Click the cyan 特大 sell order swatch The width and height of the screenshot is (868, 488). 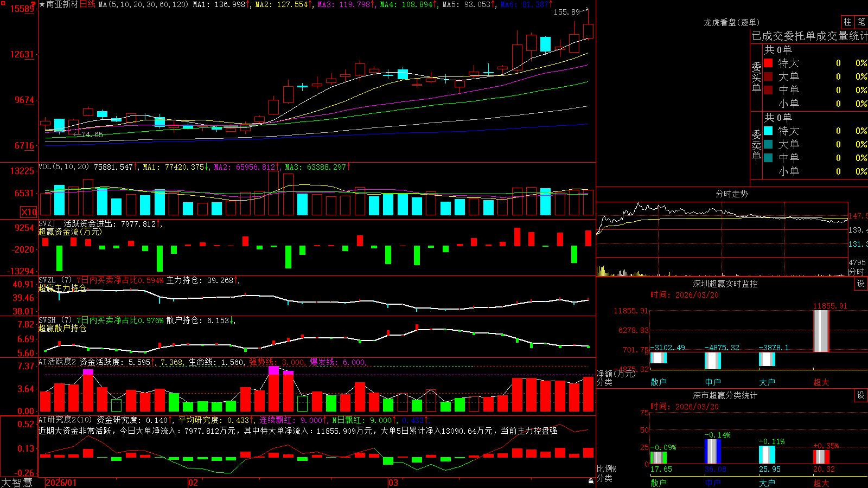pyautogui.click(x=768, y=131)
